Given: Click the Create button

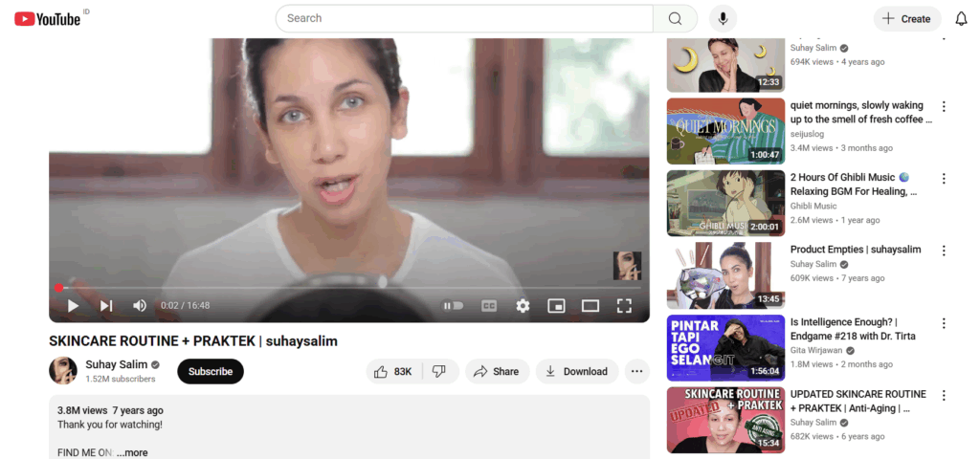Looking at the screenshot, I should tap(907, 19).
